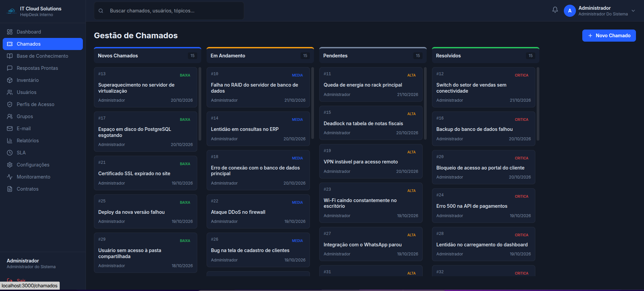Click the Grupos icon in sidebar
The width and height of the screenshot is (644, 291).
pos(10,116)
